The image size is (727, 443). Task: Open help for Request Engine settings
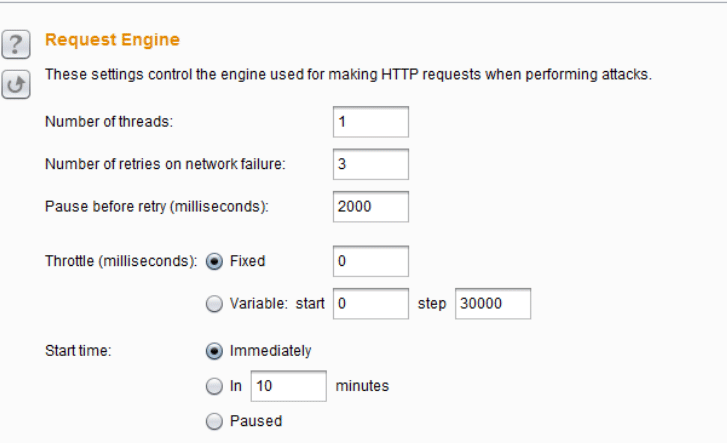coord(16,45)
